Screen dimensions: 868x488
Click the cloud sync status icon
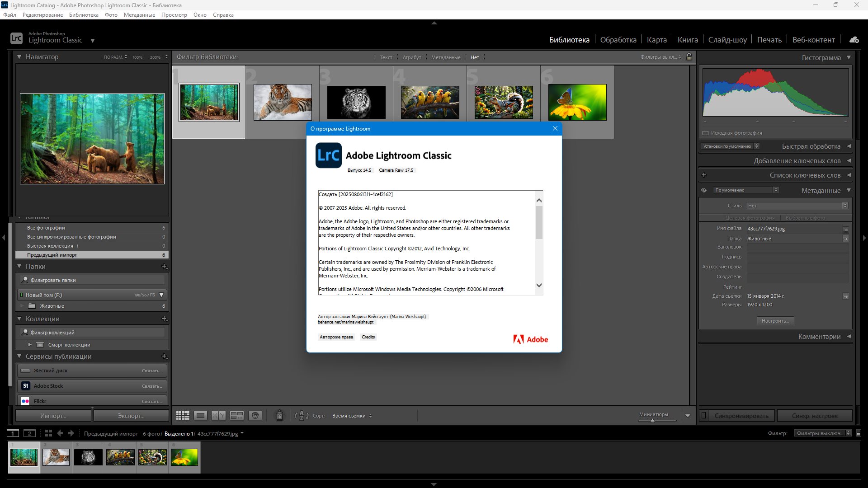pyautogui.click(x=854, y=40)
